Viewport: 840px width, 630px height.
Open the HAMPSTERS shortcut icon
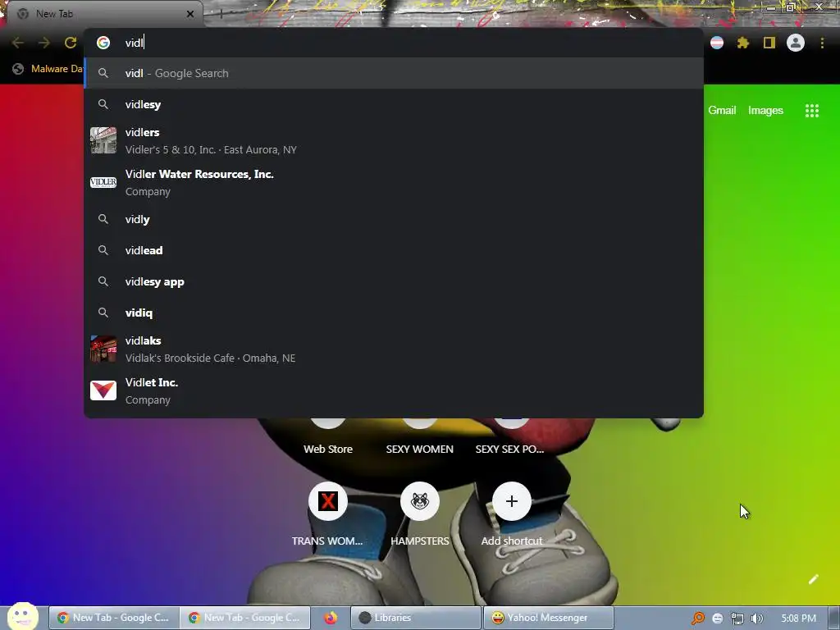(420, 501)
